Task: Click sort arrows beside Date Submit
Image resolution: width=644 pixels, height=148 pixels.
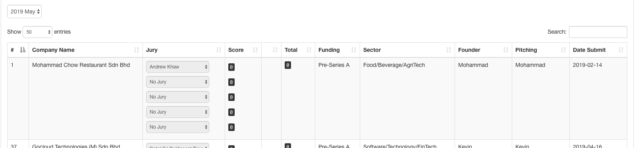Action: pos(621,50)
